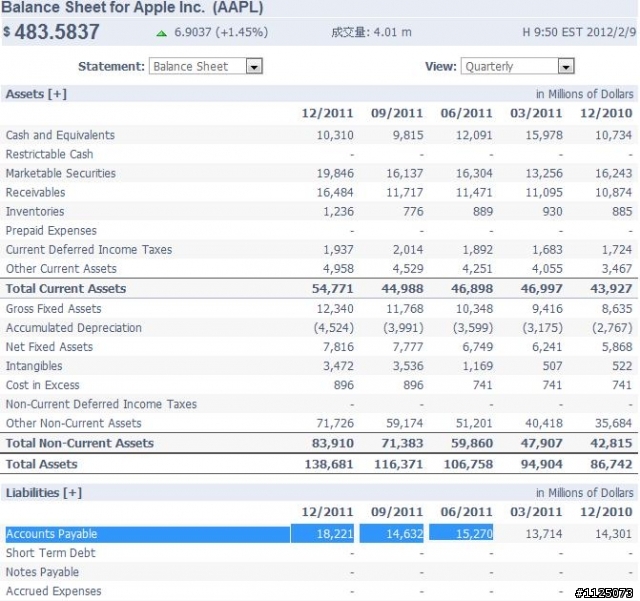
Task: Click Non-Current Deferred Income Taxes label
Action: pos(101,404)
